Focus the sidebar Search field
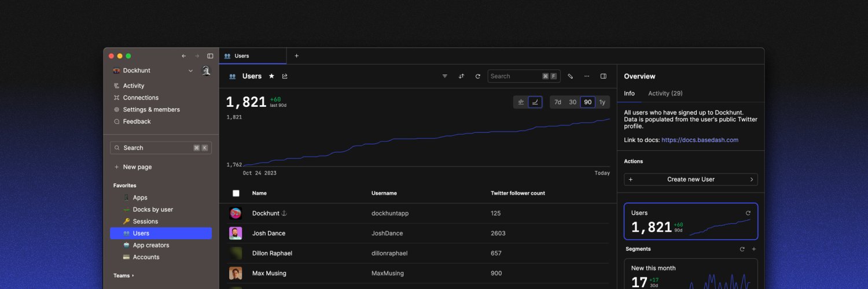868x289 pixels. point(161,148)
